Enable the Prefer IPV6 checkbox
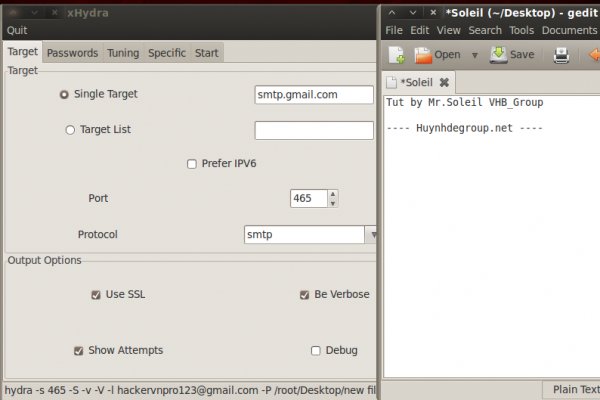The height and width of the screenshot is (400, 600). (x=192, y=164)
